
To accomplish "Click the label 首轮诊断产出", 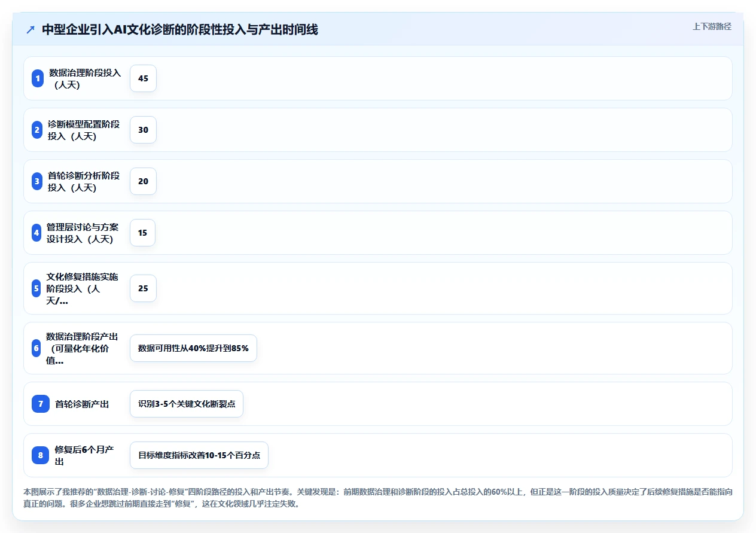I will pos(82,404).
